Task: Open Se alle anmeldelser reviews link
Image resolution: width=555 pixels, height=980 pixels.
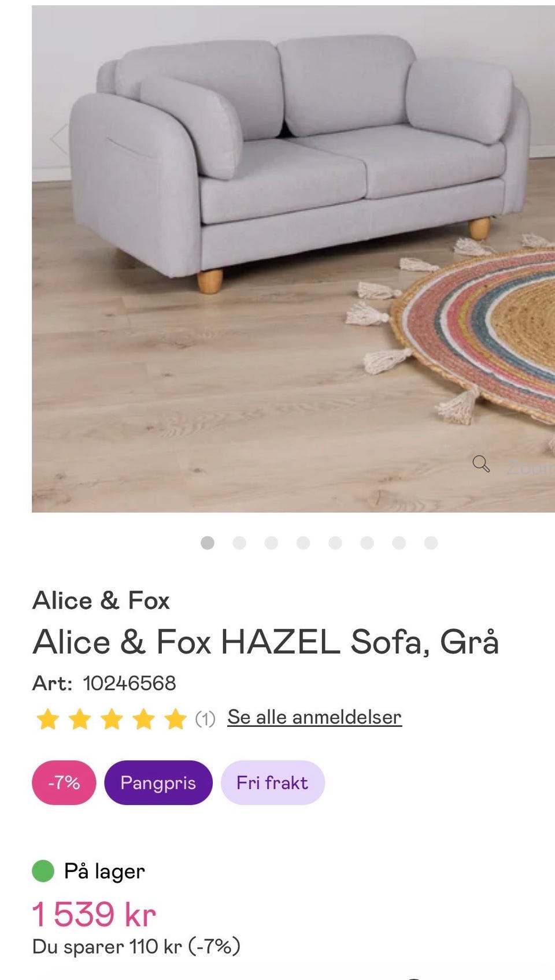Action: click(314, 717)
